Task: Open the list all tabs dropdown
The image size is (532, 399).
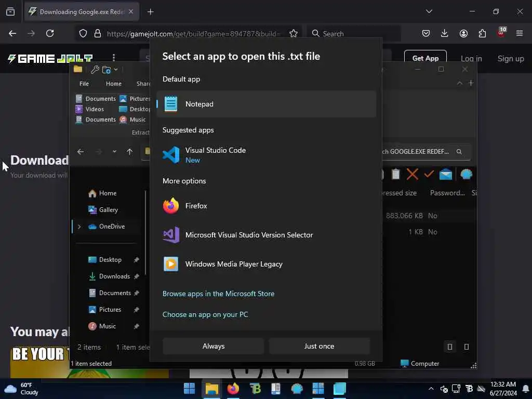Action: [429, 11]
